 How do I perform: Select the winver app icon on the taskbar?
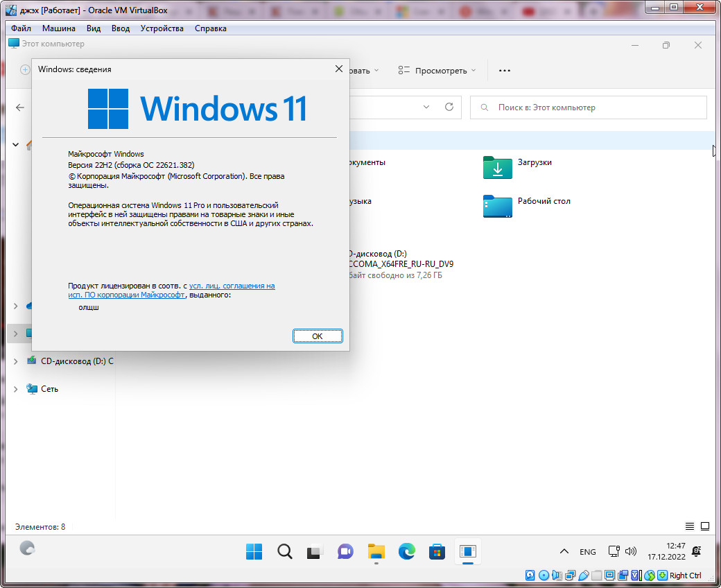pyautogui.click(x=468, y=551)
